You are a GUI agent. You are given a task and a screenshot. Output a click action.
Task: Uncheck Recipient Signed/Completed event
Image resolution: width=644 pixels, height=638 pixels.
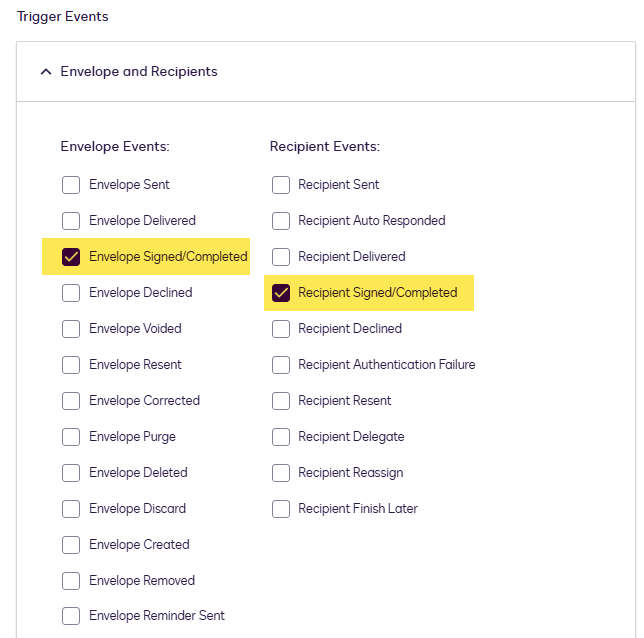pos(281,293)
